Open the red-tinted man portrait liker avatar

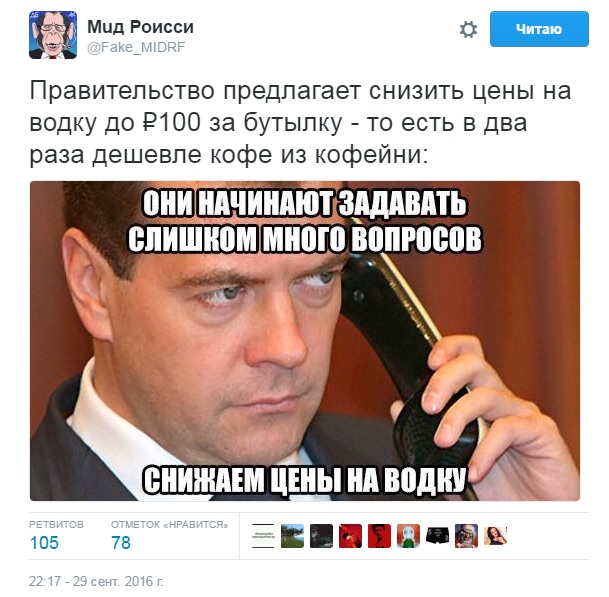(379, 536)
